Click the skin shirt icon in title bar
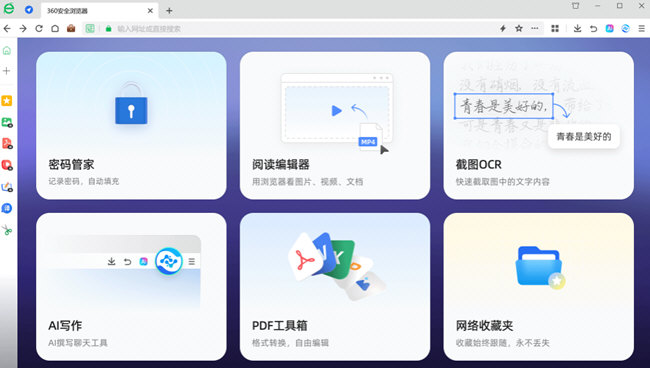 575,6
